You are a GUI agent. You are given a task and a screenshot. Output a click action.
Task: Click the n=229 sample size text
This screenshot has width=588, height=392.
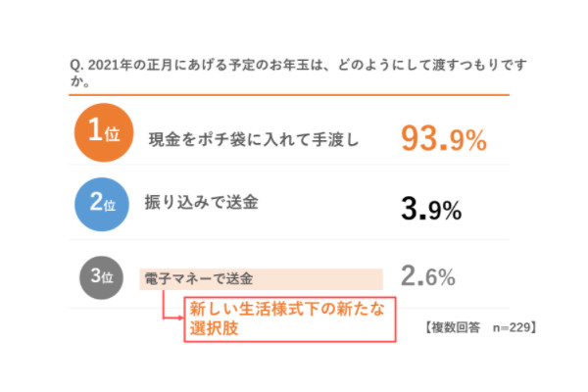512,327
